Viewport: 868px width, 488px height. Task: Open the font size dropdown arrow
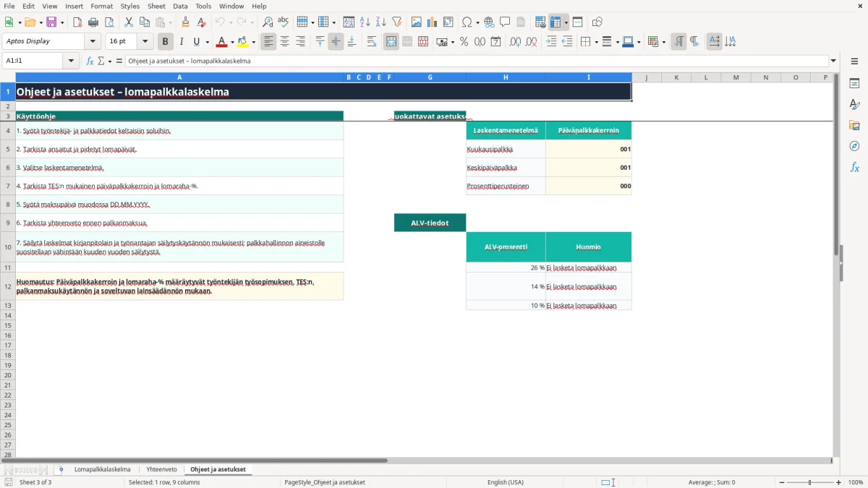tap(145, 41)
